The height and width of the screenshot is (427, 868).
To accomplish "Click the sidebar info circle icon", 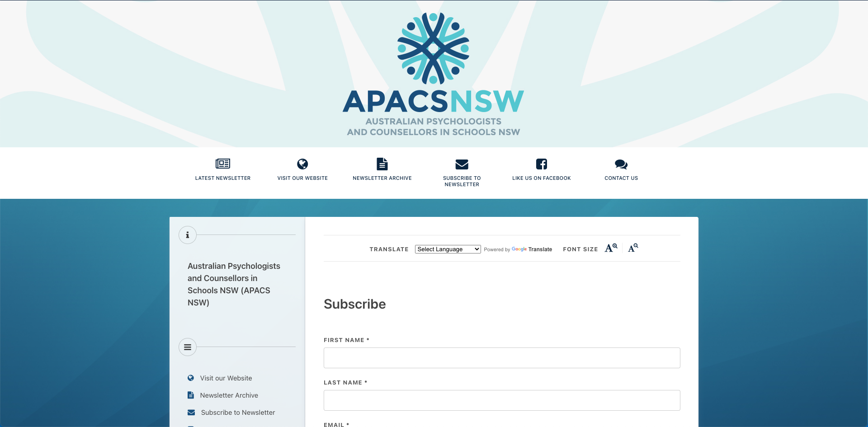I will click(x=188, y=235).
